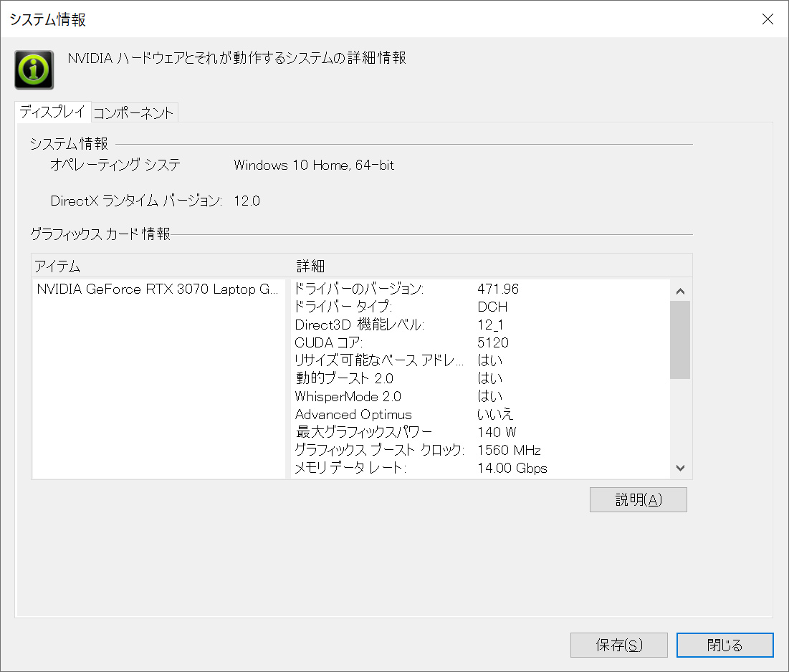This screenshot has width=789, height=672.
Task: Switch to the ディスプレイ tab
Action: pos(53,112)
